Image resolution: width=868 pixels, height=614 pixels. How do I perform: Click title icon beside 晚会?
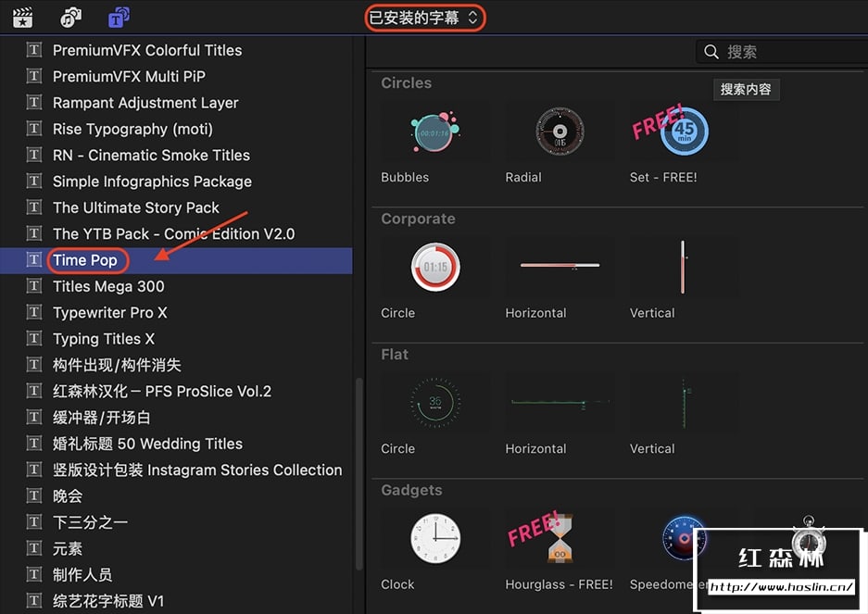coord(33,495)
